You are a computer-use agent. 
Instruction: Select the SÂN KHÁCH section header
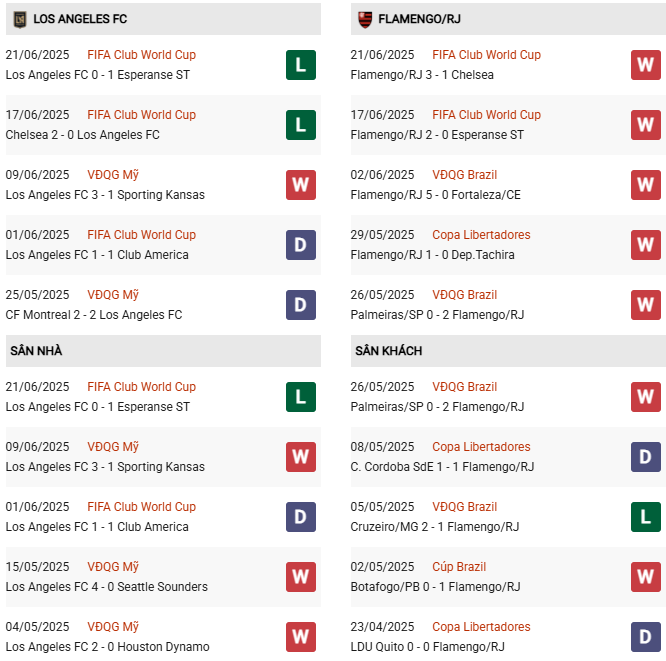388,351
